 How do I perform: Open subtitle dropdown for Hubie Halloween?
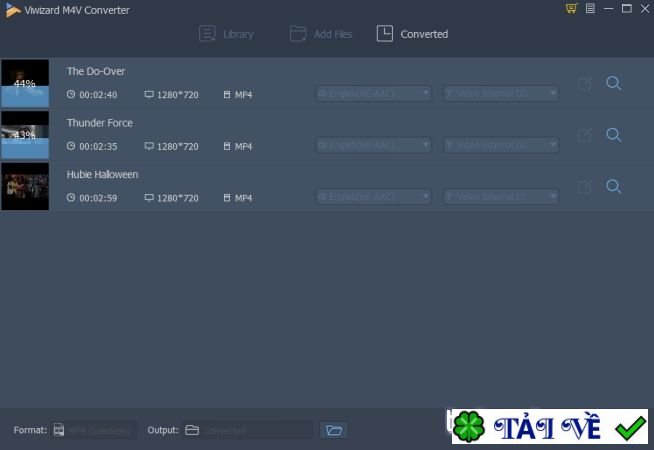(x=501, y=196)
